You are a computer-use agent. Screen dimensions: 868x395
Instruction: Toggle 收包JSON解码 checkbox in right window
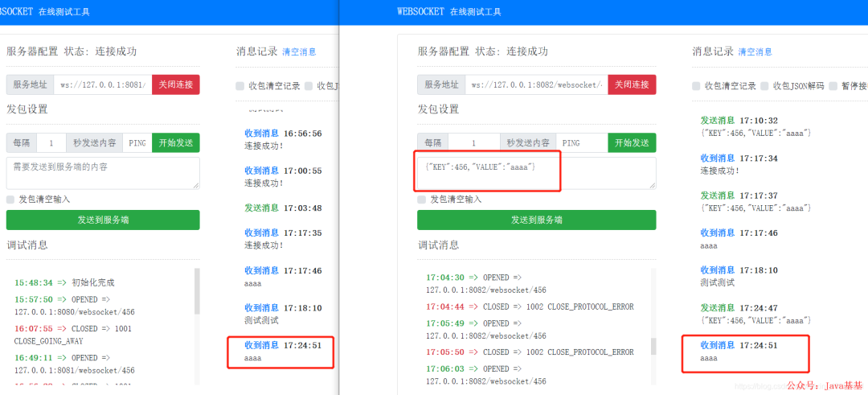click(764, 86)
